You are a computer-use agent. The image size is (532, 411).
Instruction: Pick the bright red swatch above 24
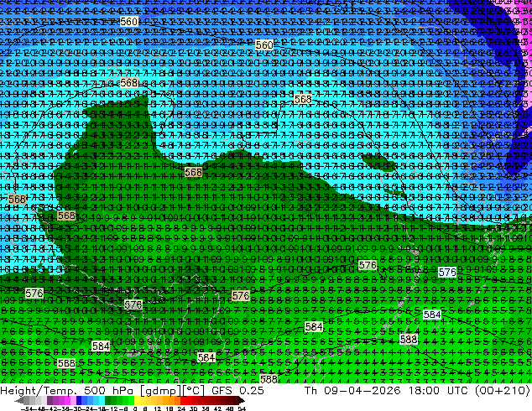pyautogui.click(x=183, y=400)
